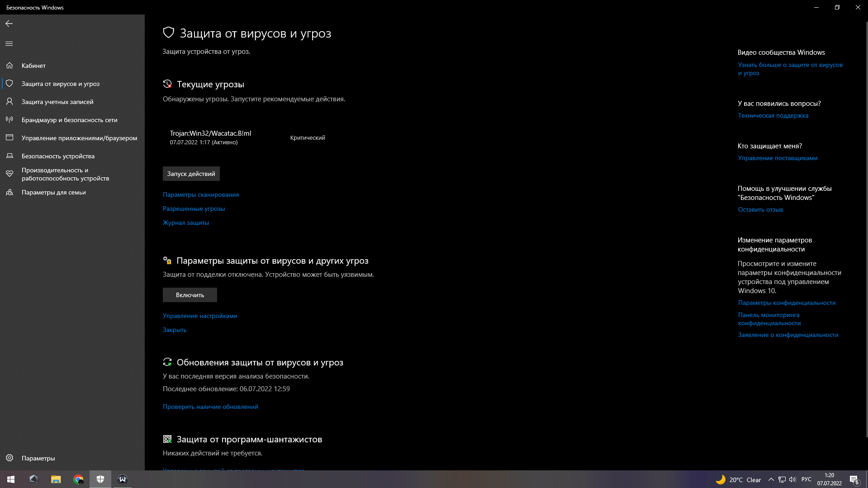This screenshot has width=868, height=488.
Task: Toggle the hamburger navigation menu
Action: pyautogui.click(x=9, y=44)
